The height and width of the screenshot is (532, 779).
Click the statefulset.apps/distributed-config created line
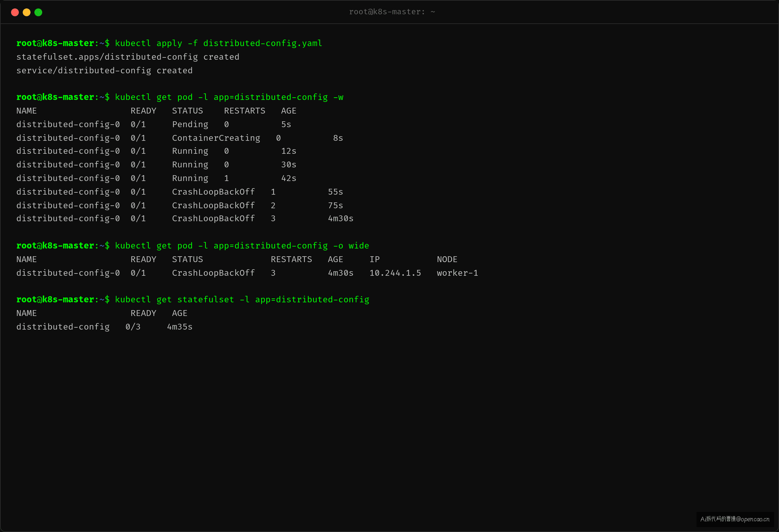[x=128, y=57]
